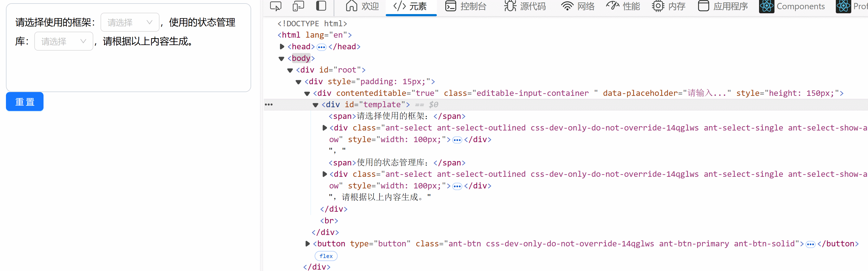Select the lone comma text node line
This screenshot has height=271, width=868.
tap(337, 151)
